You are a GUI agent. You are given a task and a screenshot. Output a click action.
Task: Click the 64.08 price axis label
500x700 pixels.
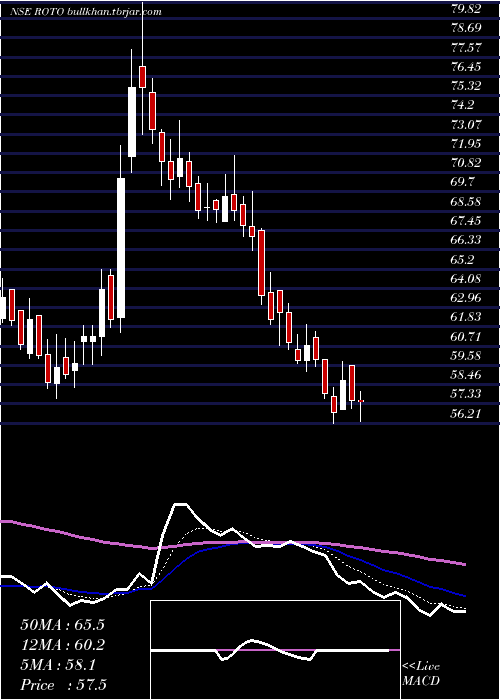[x=467, y=279]
